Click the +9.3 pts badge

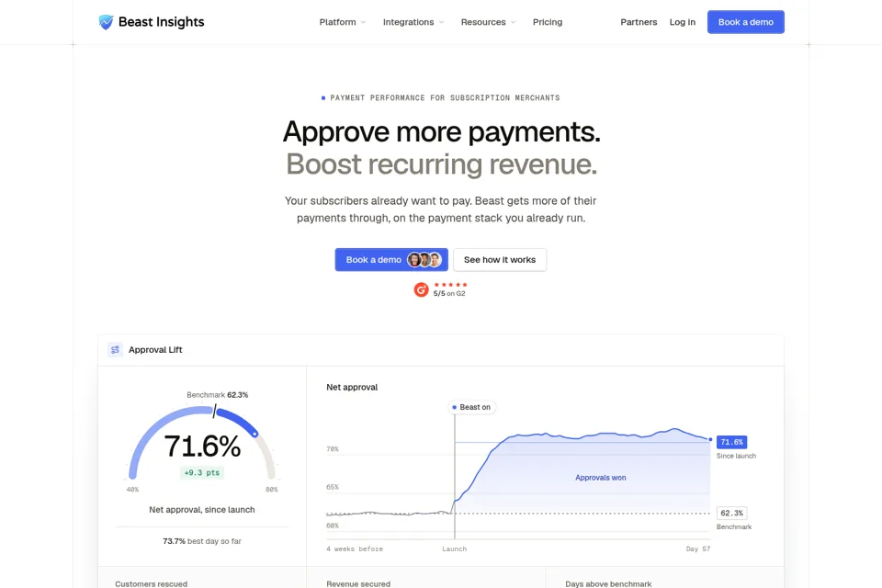pos(202,472)
